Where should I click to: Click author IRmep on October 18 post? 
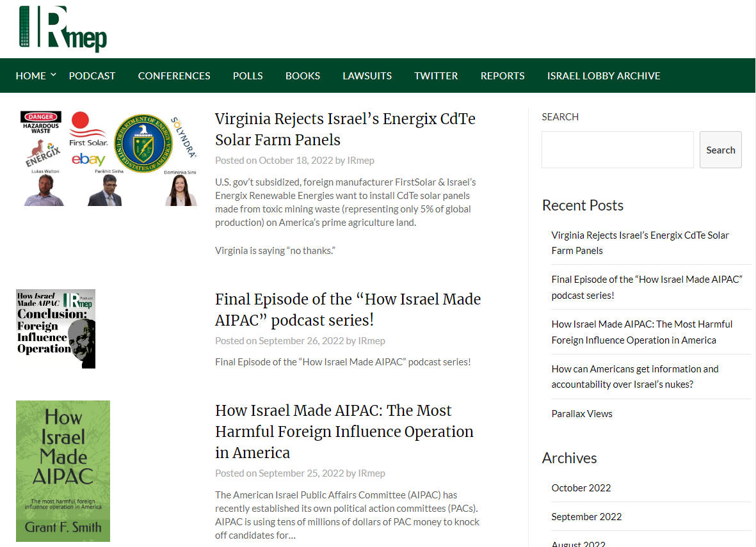(x=360, y=161)
